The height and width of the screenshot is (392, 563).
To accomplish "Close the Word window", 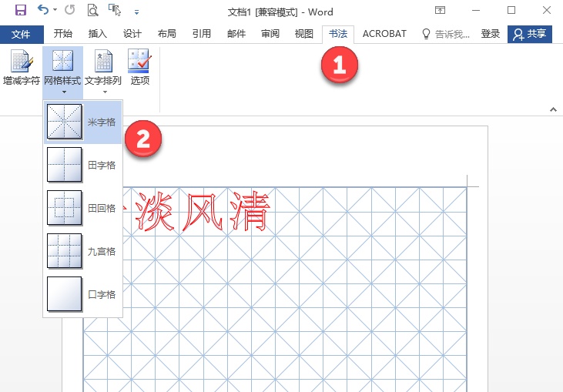I will [547, 10].
